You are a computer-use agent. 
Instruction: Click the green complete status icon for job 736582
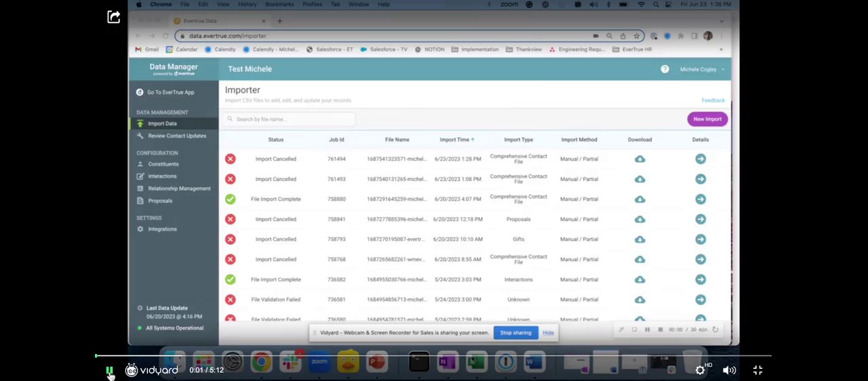point(231,279)
